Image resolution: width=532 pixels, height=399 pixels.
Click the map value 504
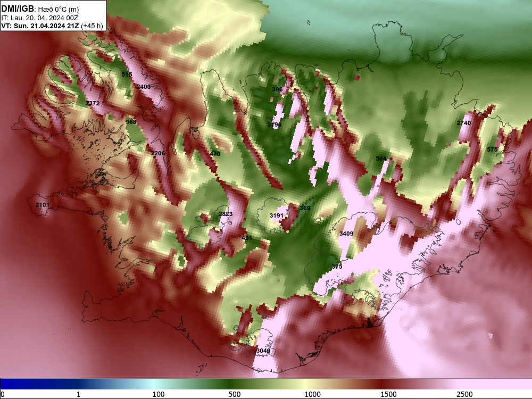click(x=381, y=159)
